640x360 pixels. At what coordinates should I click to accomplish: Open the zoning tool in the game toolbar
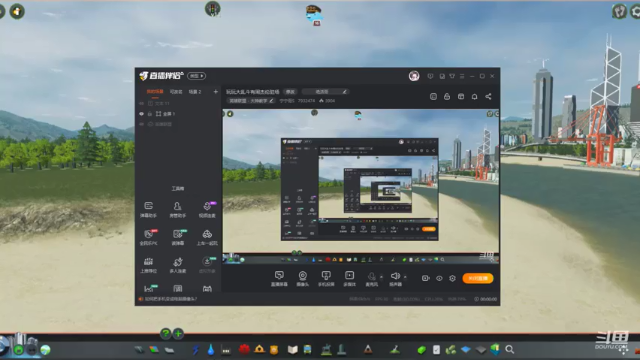pos(154,350)
